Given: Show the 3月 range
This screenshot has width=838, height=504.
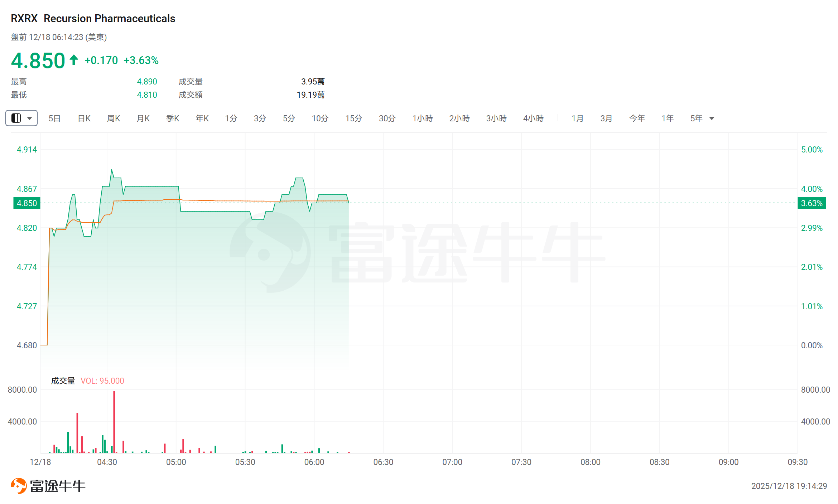Looking at the screenshot, I should pos(606,118).
